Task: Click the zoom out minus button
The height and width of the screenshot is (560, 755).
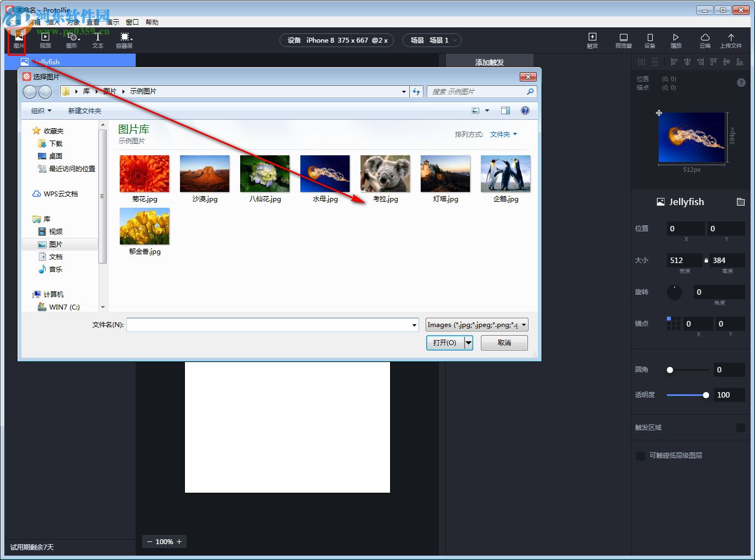Action: [149, 542]
